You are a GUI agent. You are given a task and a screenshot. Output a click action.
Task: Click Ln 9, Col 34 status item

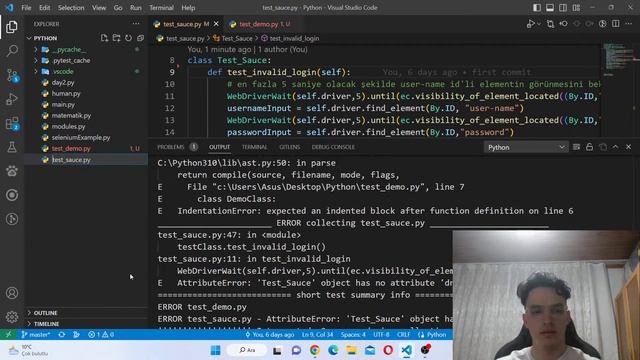318,335
